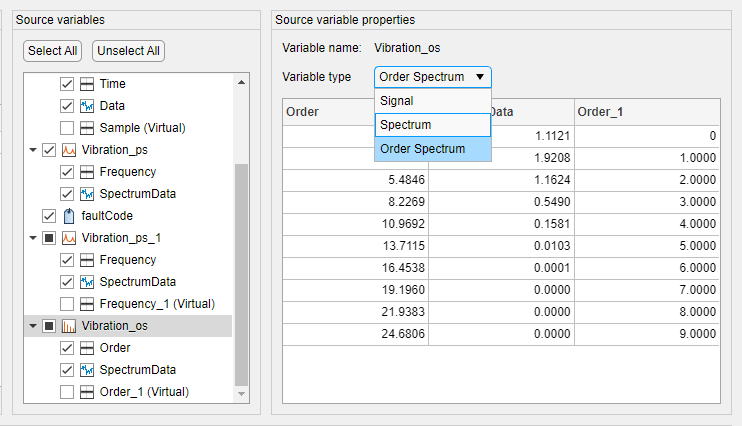Viewport: 742px width, 426px height.
Task: Click the Vibration_ps_1 signal icon
Action: [69, 238]
